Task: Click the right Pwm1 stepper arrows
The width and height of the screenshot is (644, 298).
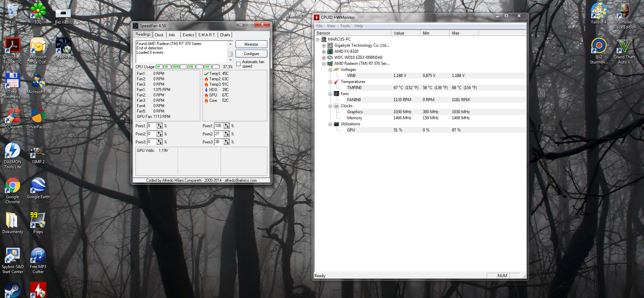Action: point(227,126)
